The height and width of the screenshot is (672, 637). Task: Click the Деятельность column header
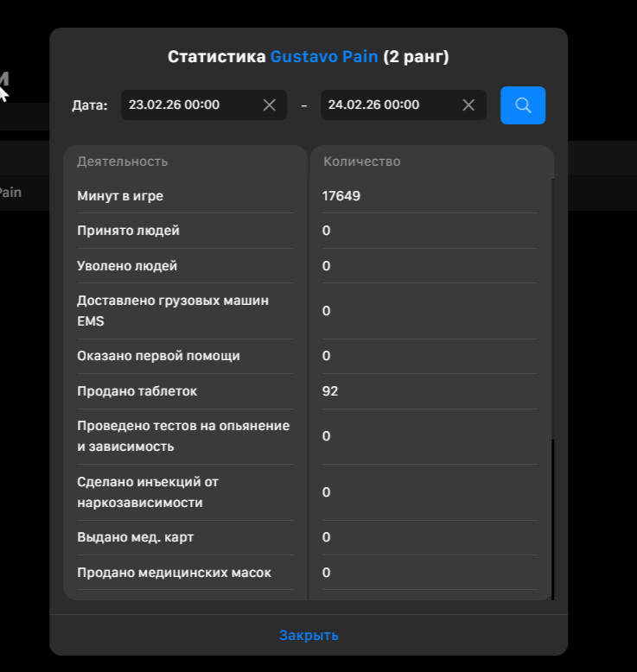122,162
